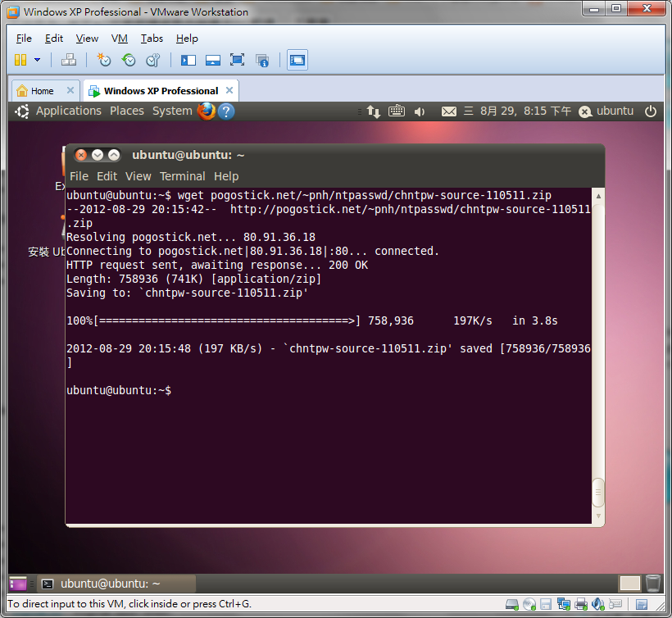Open the Ubuntu Applications menu
Viewport: 672px width, 618px height.
pyautogui.click(x=69, y=111)
